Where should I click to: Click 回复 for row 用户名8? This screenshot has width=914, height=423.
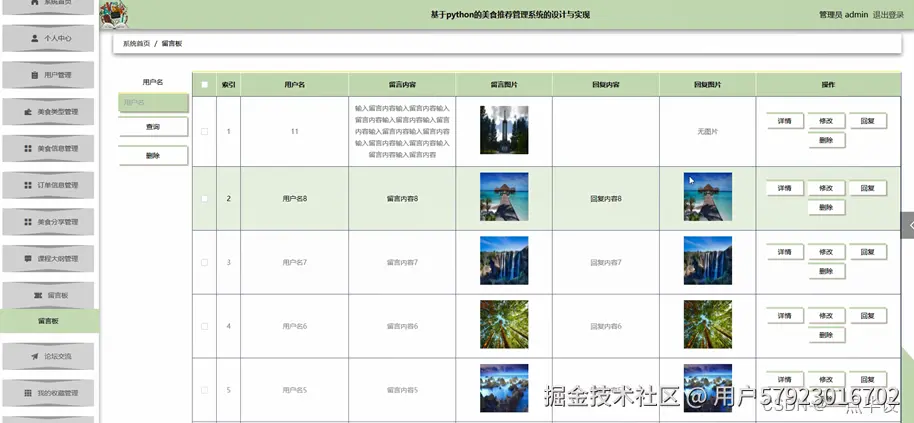point(867,188)
